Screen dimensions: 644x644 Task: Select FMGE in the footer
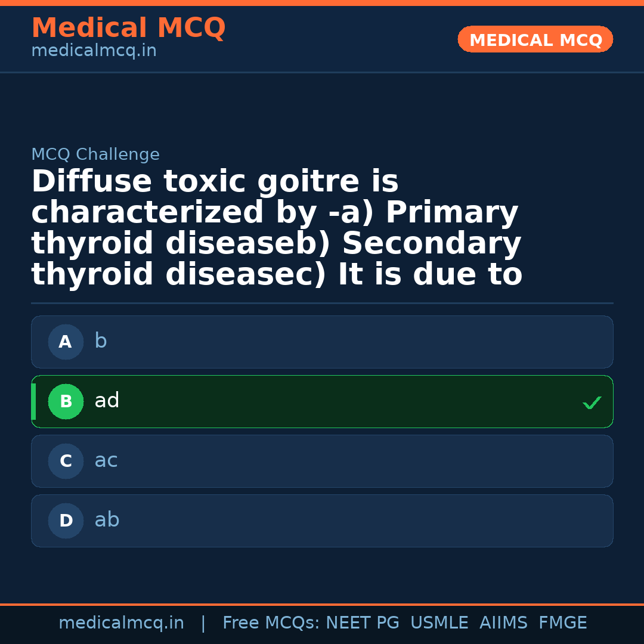(x=563, y=623)
